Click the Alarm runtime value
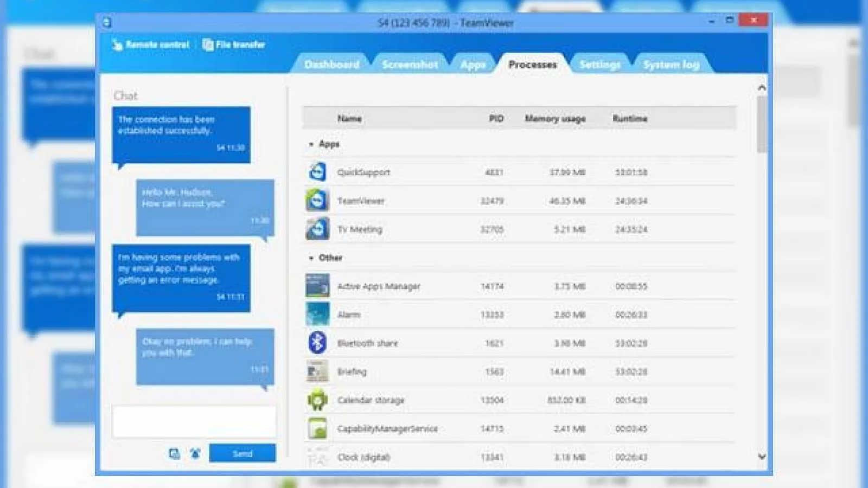This screenshot has width=868, height=488. [x=631, y=315]
